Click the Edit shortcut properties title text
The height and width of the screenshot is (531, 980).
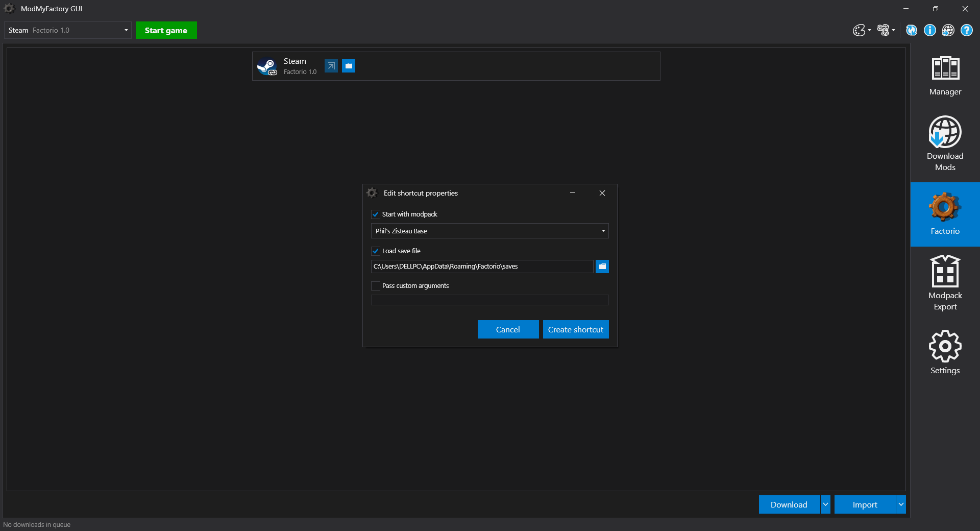(421, 193)
